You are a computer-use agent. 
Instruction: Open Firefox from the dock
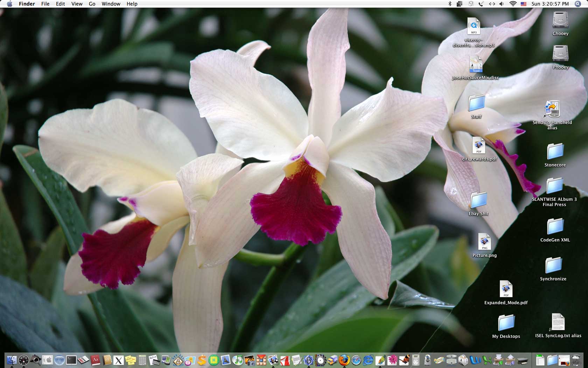tap(344, 360)
